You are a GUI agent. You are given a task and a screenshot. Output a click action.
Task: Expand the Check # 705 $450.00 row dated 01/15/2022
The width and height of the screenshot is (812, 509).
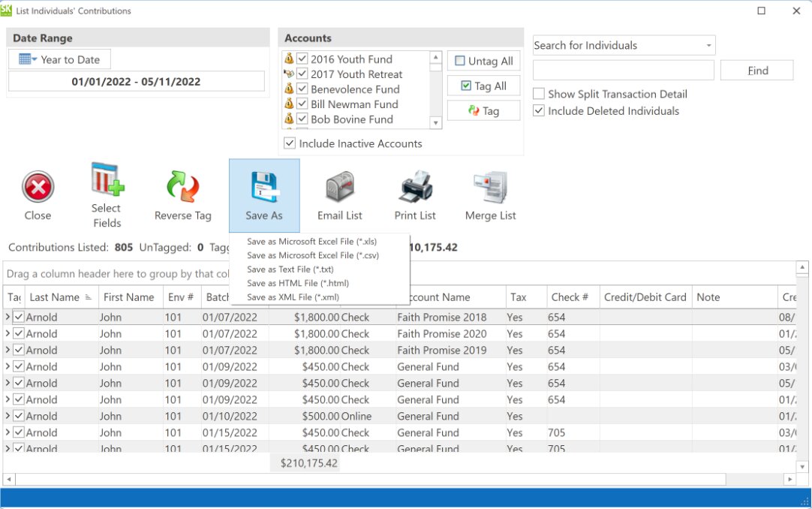tap(8, 432)
